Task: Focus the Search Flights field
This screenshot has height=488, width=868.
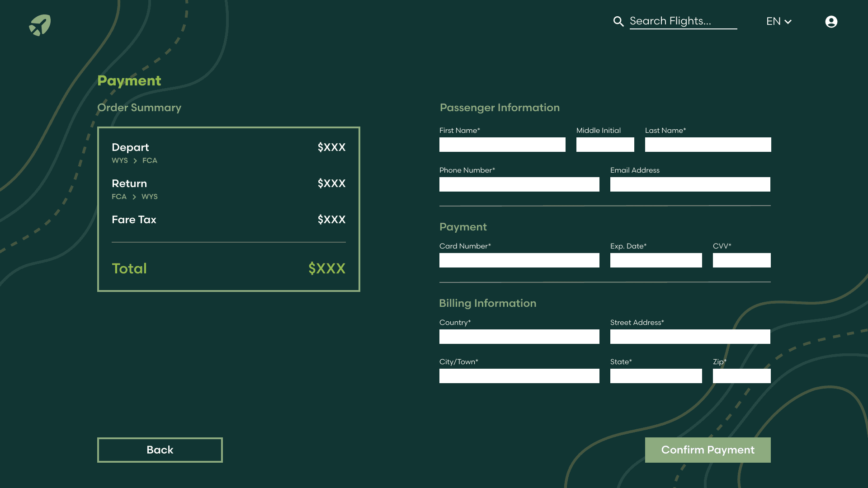Action: pos(683,21)
